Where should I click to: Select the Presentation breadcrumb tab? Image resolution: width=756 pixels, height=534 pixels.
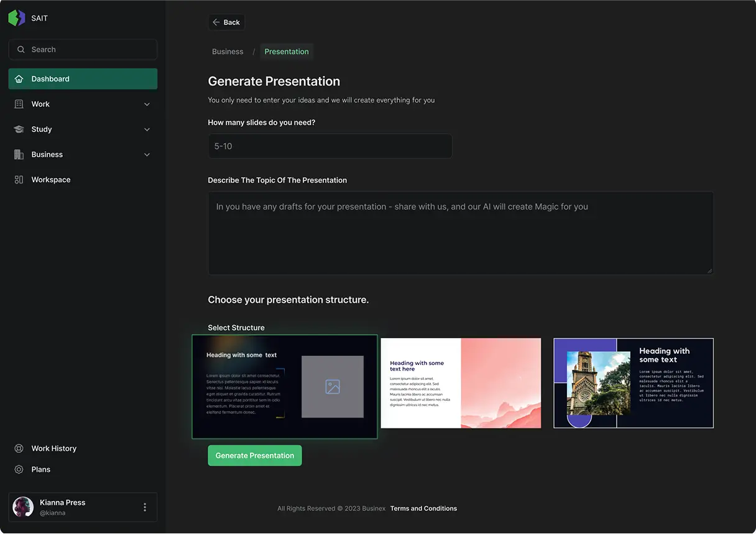pos(287,52)
